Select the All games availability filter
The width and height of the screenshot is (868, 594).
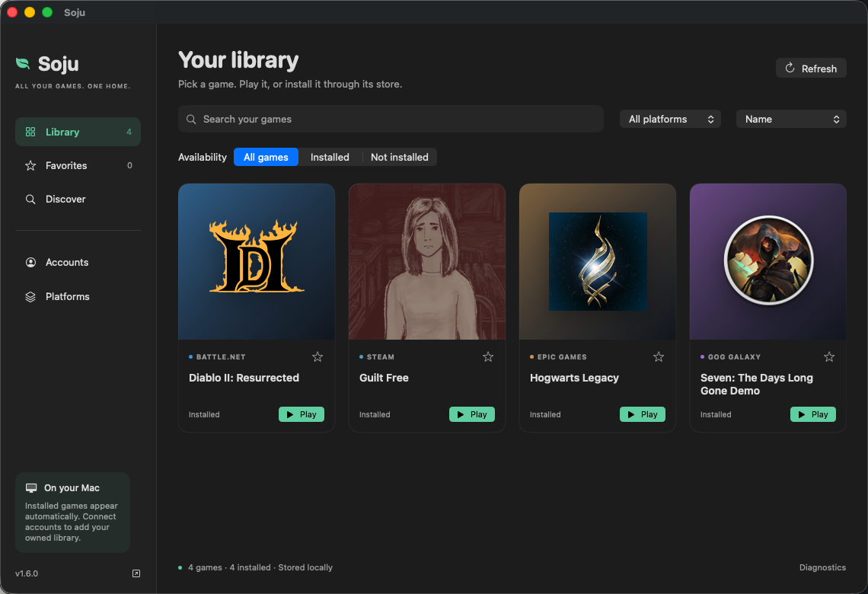click(x=266, y=157)
